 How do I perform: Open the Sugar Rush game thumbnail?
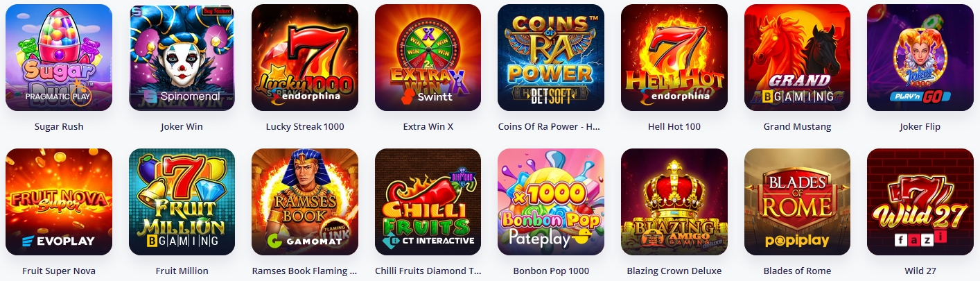pos(59,58)
